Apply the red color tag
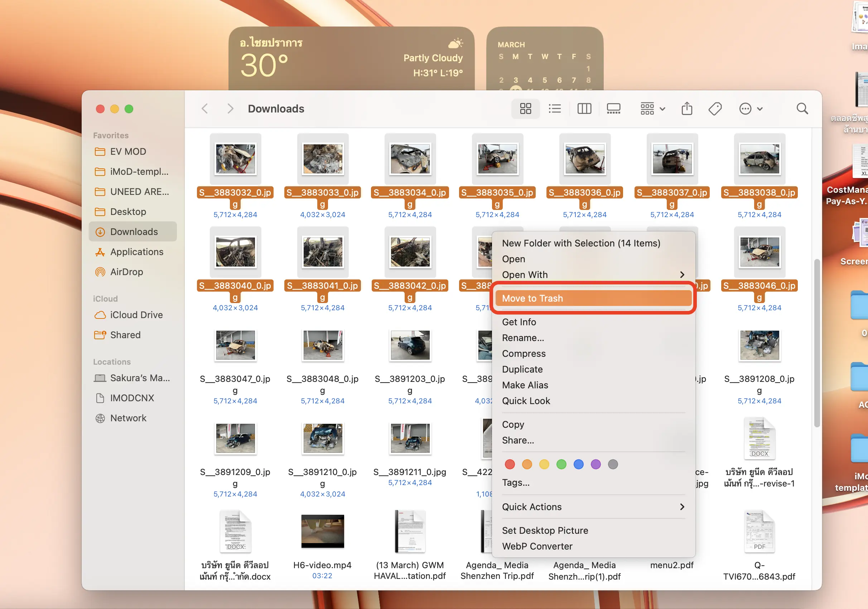 pos(510,464)
